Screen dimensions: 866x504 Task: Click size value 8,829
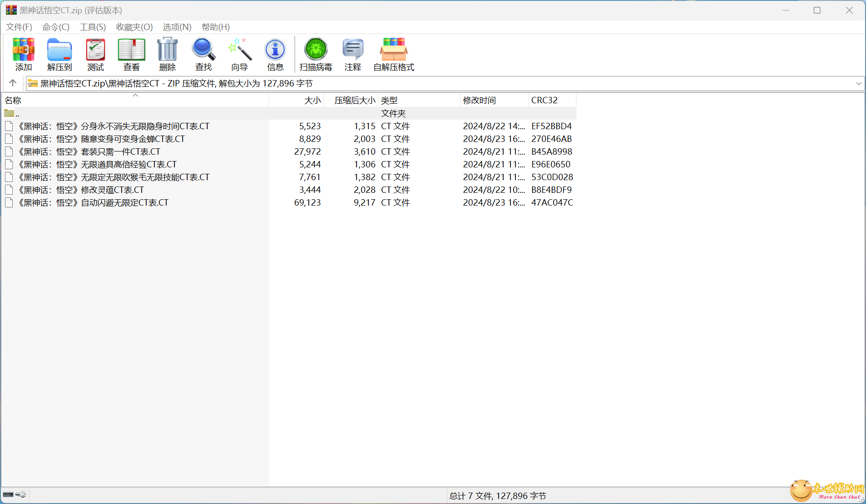310,139
